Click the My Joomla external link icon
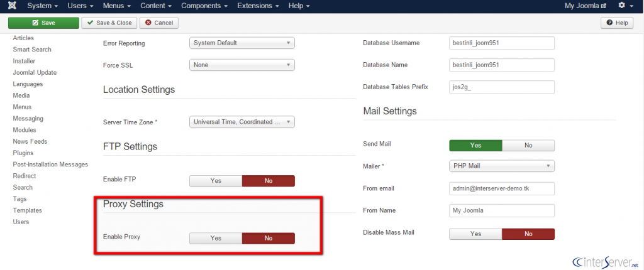644x270 pixels. click(603, 6)
